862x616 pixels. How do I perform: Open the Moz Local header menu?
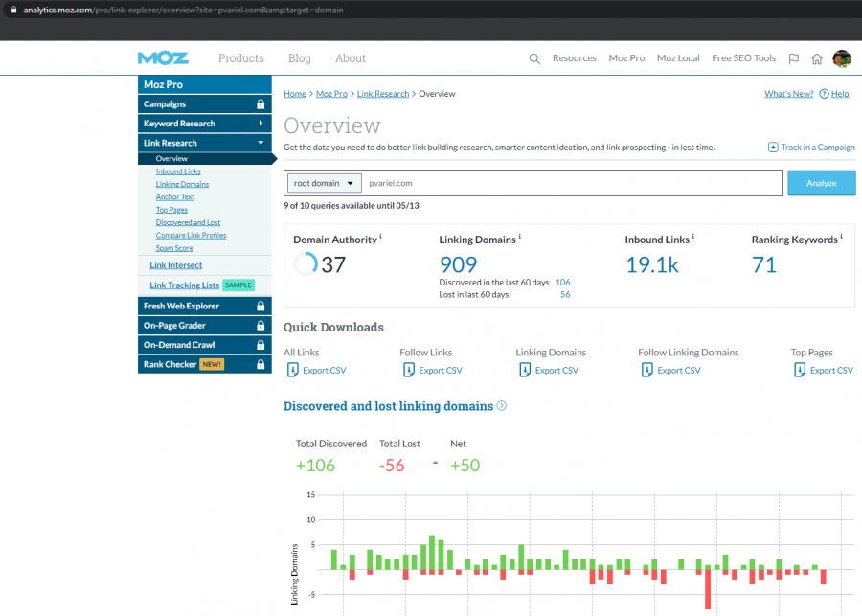click(x=678, y=58)
